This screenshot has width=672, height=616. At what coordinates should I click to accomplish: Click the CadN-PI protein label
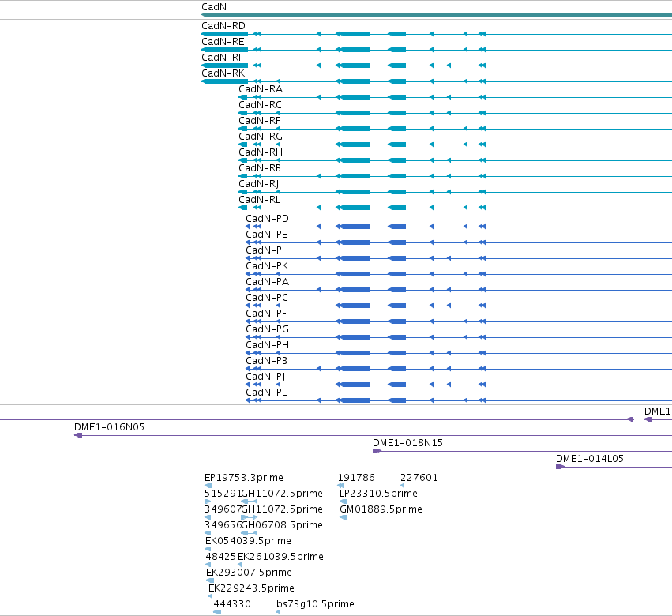pos(265,250)
